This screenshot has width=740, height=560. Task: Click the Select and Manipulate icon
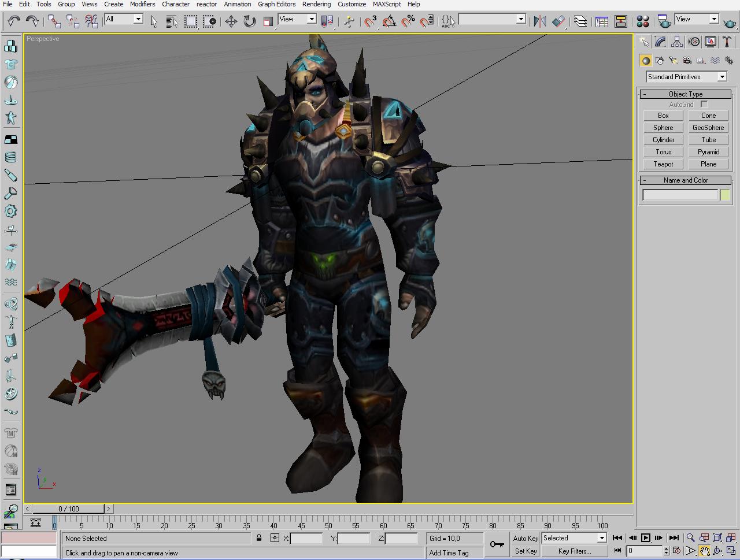(349, 21)
